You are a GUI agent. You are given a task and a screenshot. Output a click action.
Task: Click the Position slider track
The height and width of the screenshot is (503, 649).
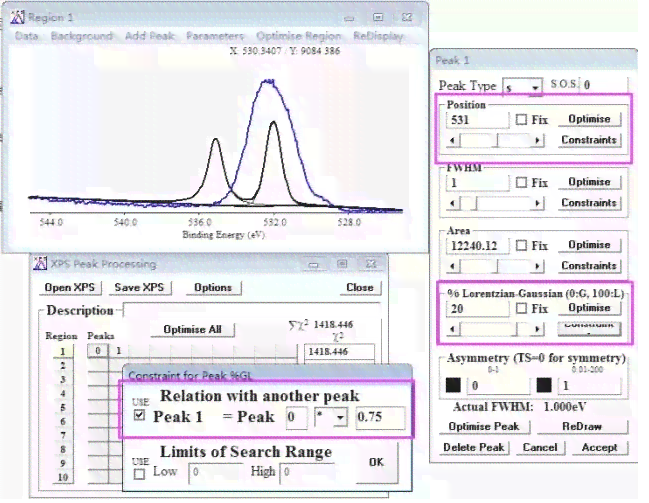pyautogui.click(x=495, y=141)
